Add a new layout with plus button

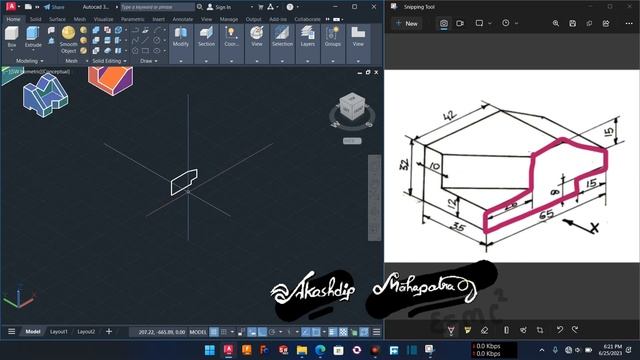(109, 331)
